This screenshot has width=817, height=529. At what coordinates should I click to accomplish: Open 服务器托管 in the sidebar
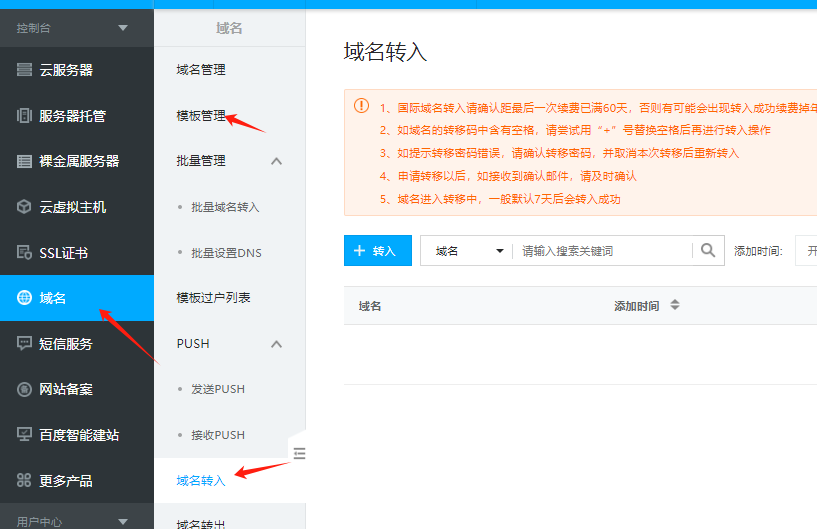tap(77, 116)
